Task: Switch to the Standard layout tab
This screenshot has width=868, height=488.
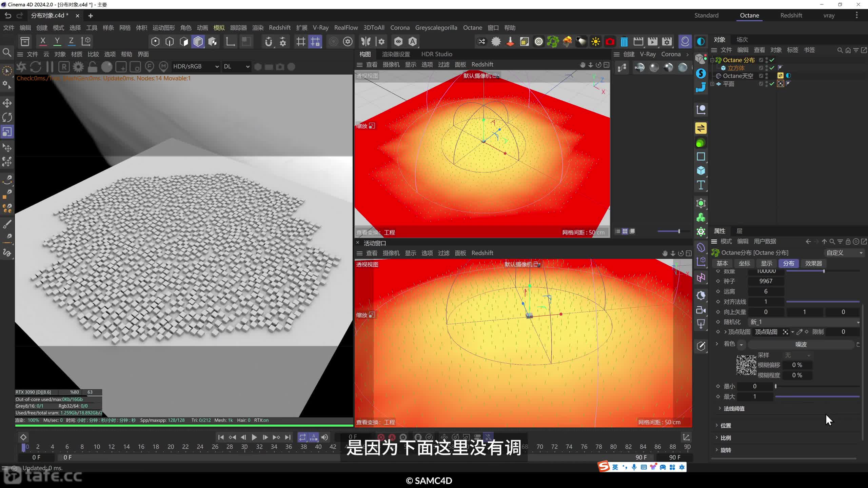Action: click(x=706, y=15)
